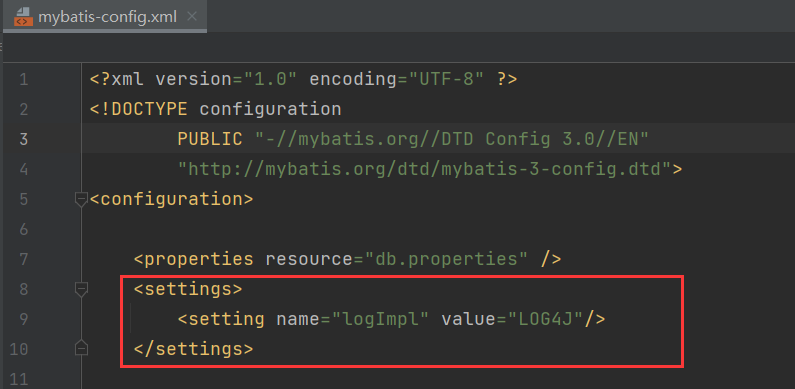Click the </settings> closing tag
The height and width of the screenshot is (389, 795).
193,349
